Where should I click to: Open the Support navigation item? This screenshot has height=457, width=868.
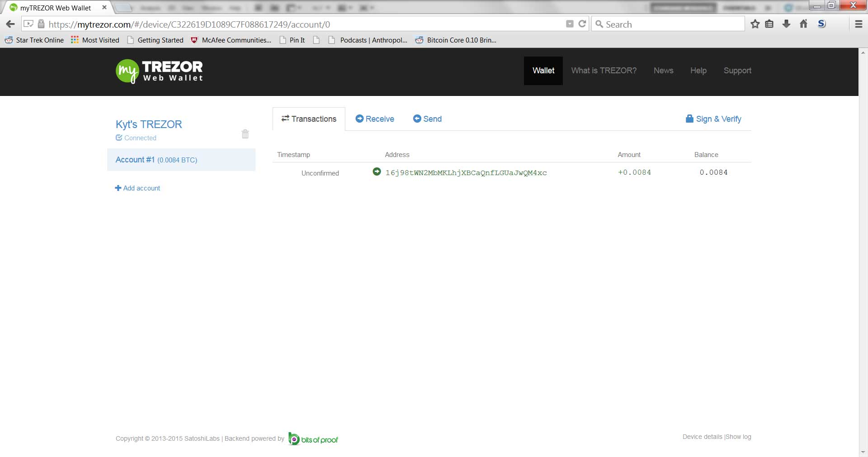737,71
